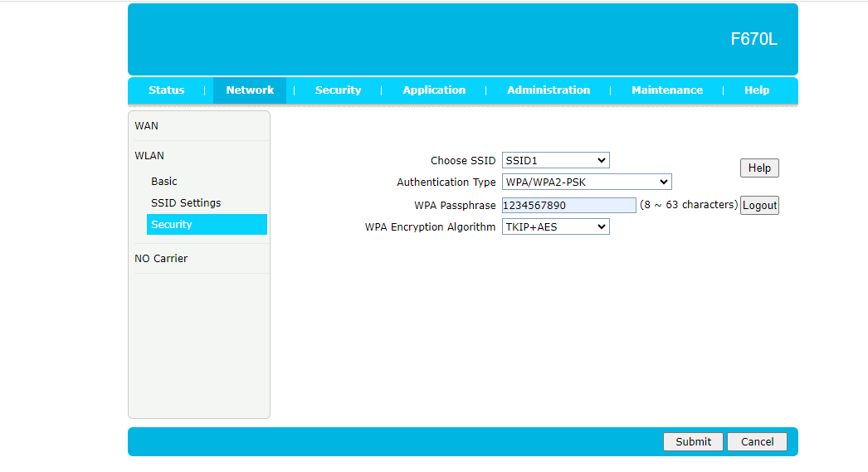The width and height of the screenshot is (868, 472).
Task: Go to the Application tab
Action: (x=434, y=90)
